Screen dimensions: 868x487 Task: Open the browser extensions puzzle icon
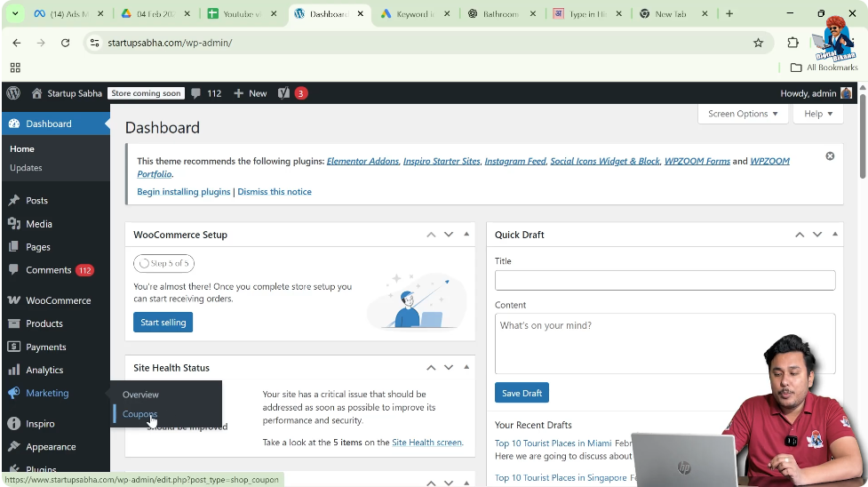792,43
